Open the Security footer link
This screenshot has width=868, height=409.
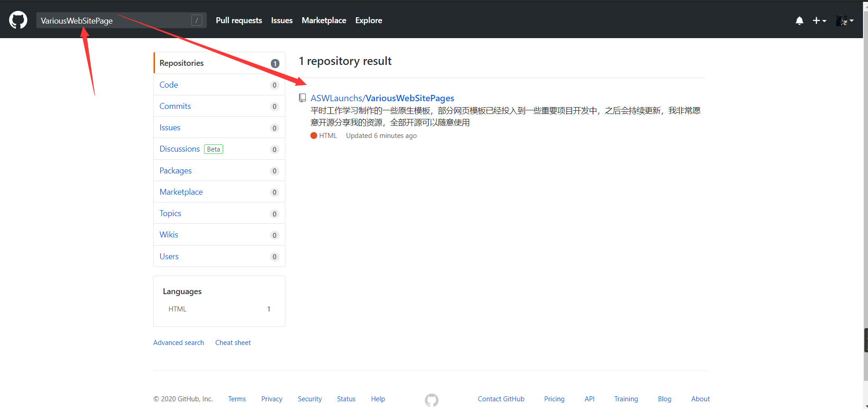point(310,399)
